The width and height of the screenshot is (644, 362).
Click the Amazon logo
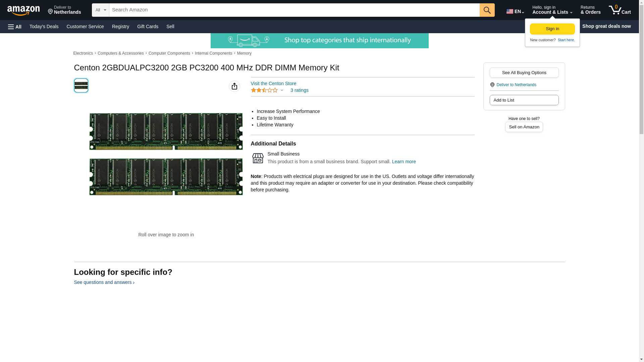tap(23, 10)
